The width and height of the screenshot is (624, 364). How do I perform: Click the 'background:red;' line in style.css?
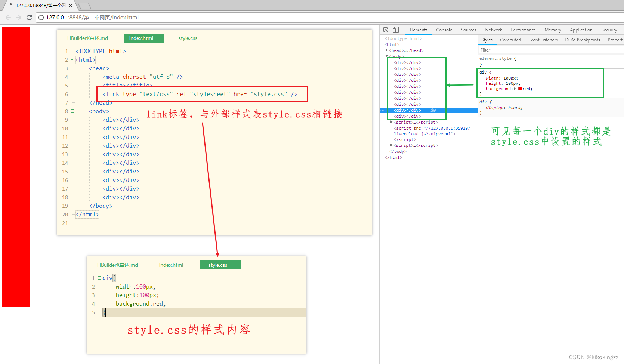(140, 304)
